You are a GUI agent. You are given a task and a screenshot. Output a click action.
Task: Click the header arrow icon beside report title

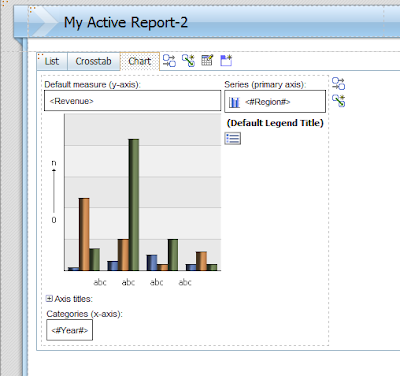(44, 22)
